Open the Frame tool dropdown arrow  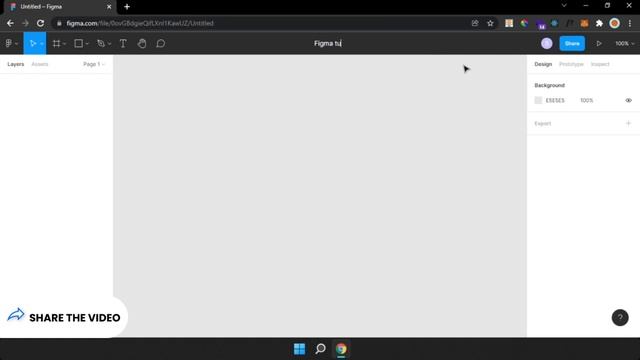pyautogui.click(x=64, y=44)
